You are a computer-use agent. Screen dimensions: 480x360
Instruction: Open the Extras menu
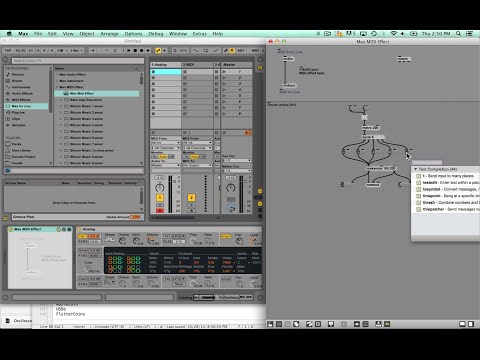(x=200, y=34)
